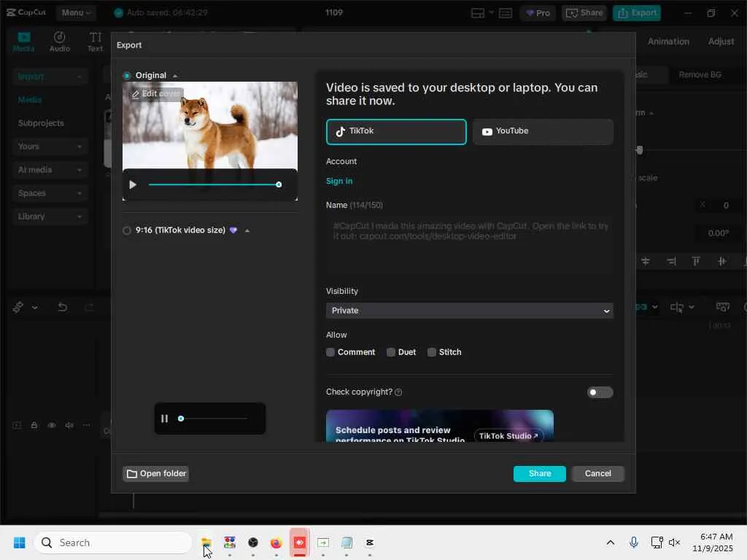Click the Share button in Export dialog
Screen dimensions: 747x560
click(540, 474)
